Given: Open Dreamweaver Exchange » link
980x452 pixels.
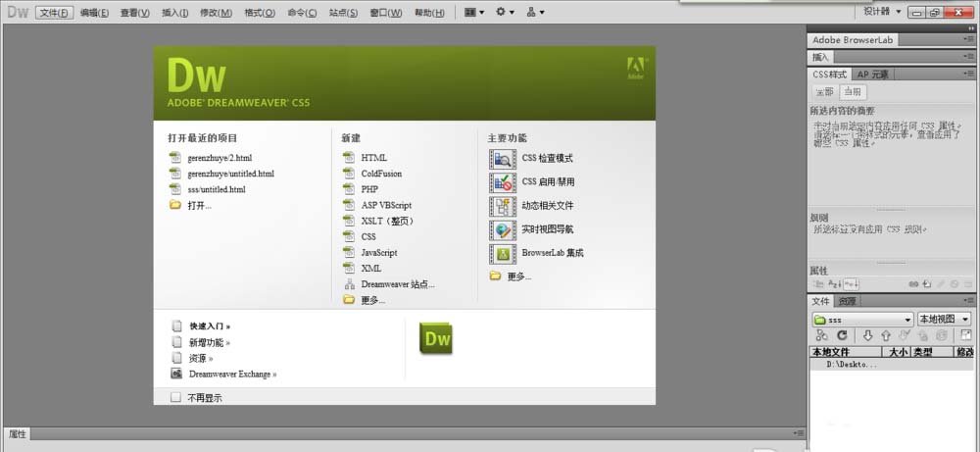Looking at the screenshot, I should (x=233, y=374).
